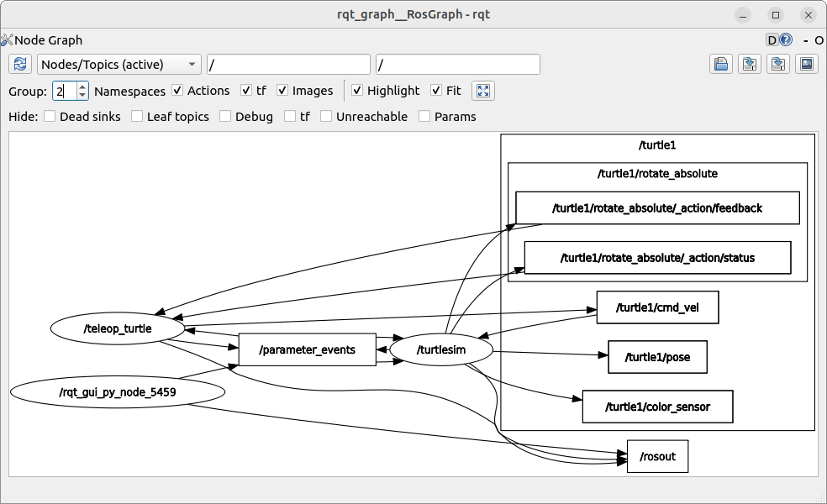Screen dimensions: 827x504
Task: Check the Debug hide option
Action: click(x=225, y=117)
